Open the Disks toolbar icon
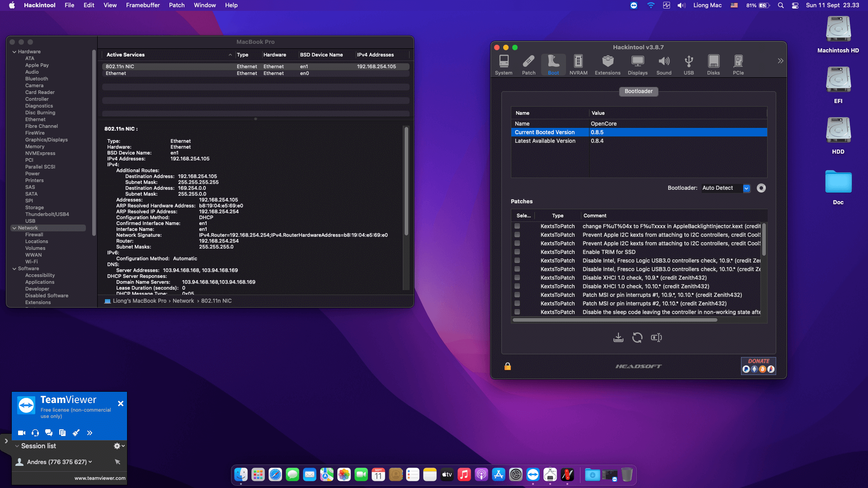The image size is (868, 488). tap(713, 65)
